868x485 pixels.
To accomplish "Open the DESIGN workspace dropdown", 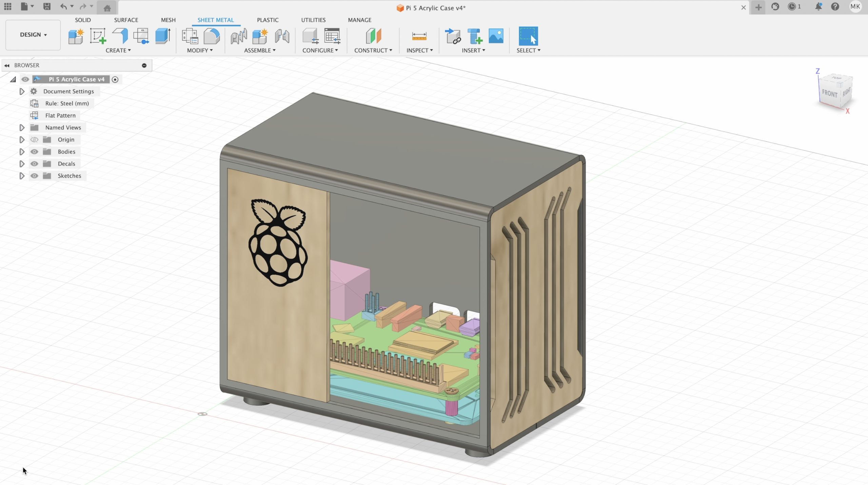I will [33, 35].
